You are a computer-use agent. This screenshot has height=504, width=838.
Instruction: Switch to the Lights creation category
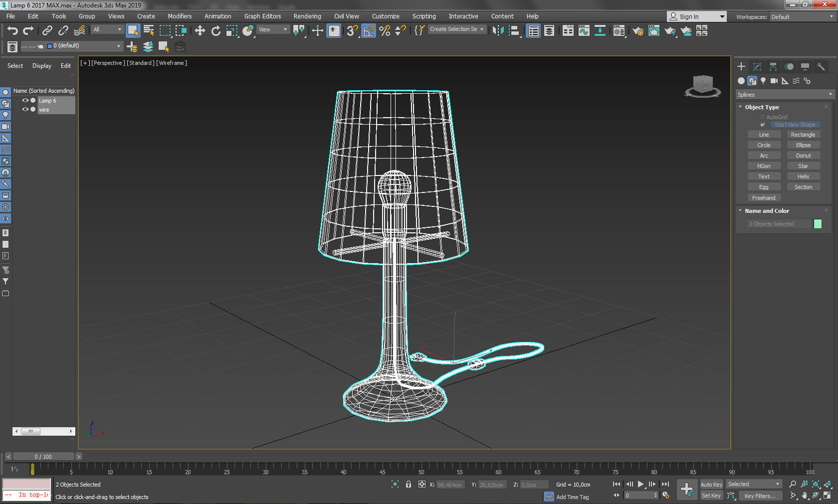(763, 81)
